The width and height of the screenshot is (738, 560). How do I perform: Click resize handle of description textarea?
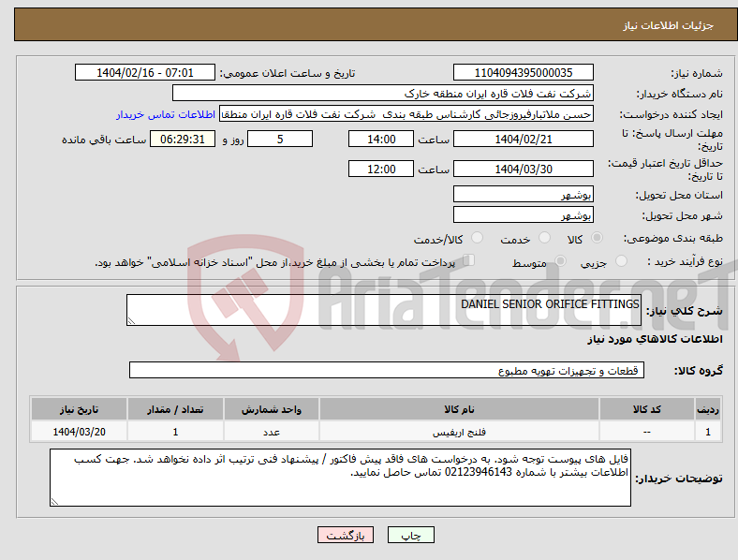click(x=131, y=321)
